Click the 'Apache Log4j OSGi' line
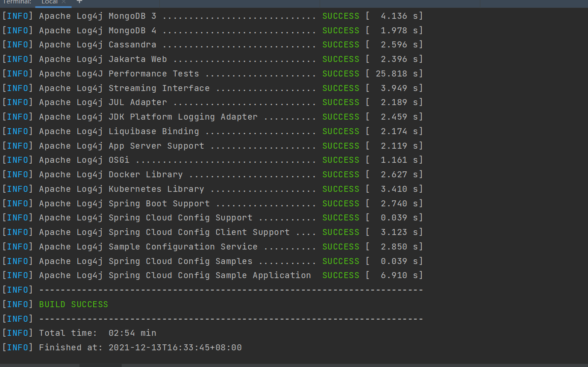The width and height of the screenshot is (588, 367). 212,160
